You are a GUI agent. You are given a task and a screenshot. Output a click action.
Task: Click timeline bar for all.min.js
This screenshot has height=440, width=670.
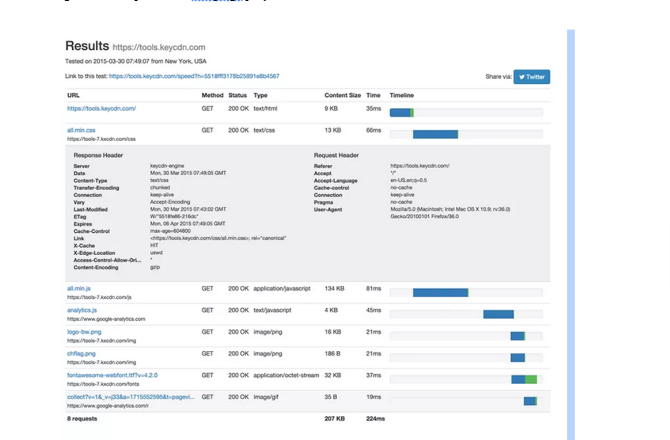pos(441,293)
